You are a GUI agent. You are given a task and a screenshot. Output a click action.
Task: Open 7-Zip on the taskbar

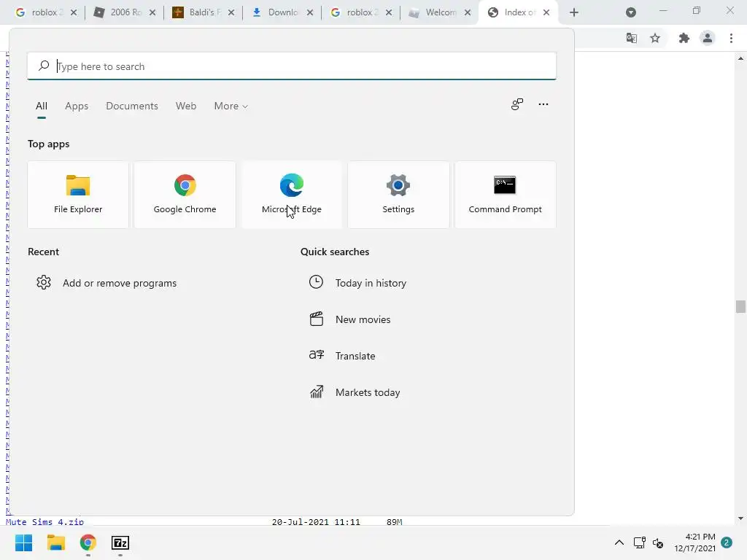pyautogui.click(x=120, y=542)
